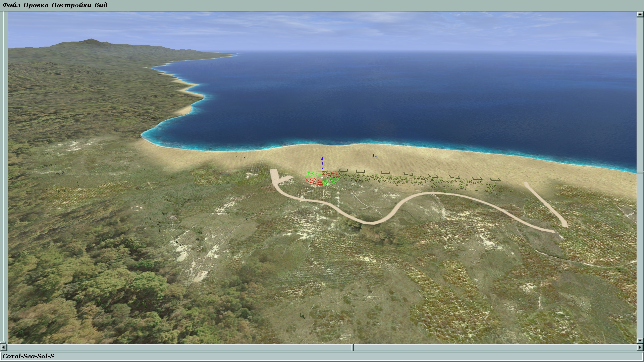Select the red-green circular cursor gizmo
The width and height of the screenshot is (644, 362).
322,178
